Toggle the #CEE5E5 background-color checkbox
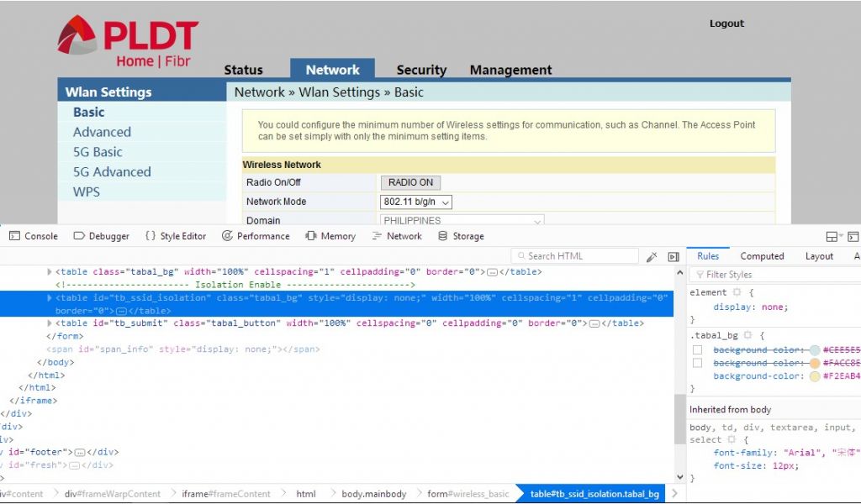The width and height of the screenshot is (861, 504). tap(697, 349)
